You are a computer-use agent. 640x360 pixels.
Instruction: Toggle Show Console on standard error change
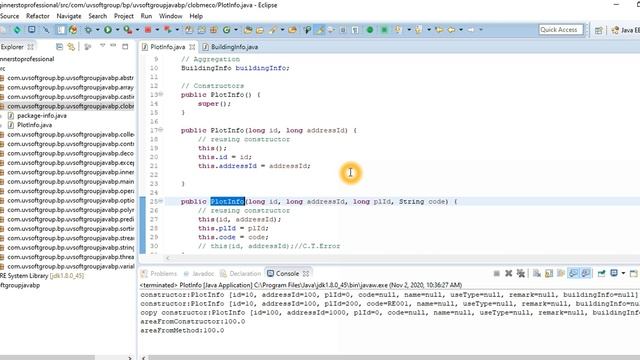585,273
